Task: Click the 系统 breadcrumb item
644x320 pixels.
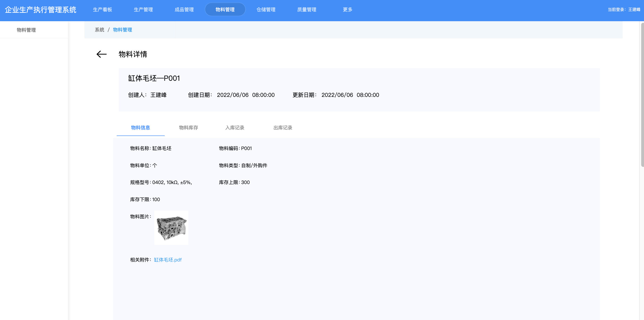Action: pyautogui.click(x=99, y=30)
